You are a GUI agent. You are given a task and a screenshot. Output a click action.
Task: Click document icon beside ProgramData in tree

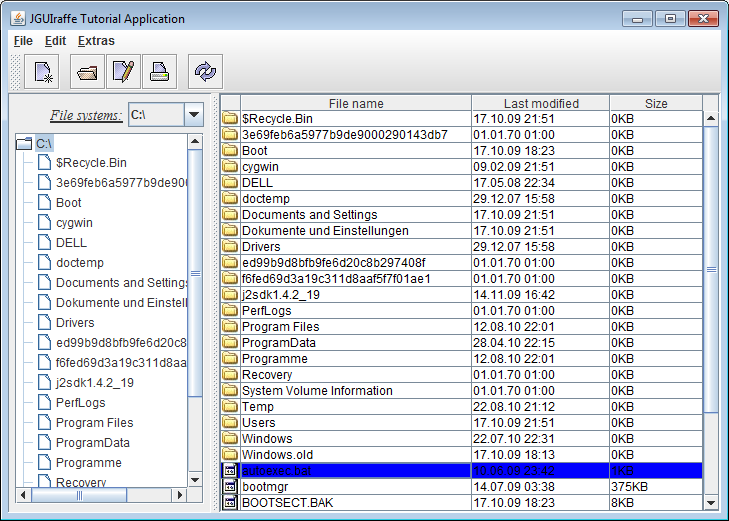tap(44, 442)
